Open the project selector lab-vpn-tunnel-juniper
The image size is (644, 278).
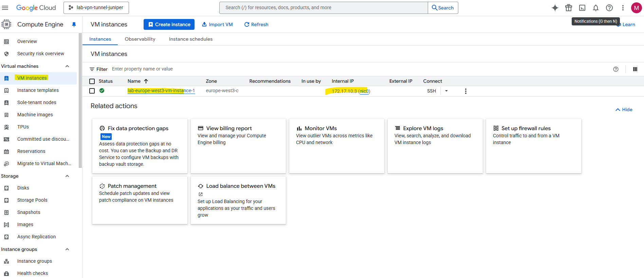coord(96,7)
